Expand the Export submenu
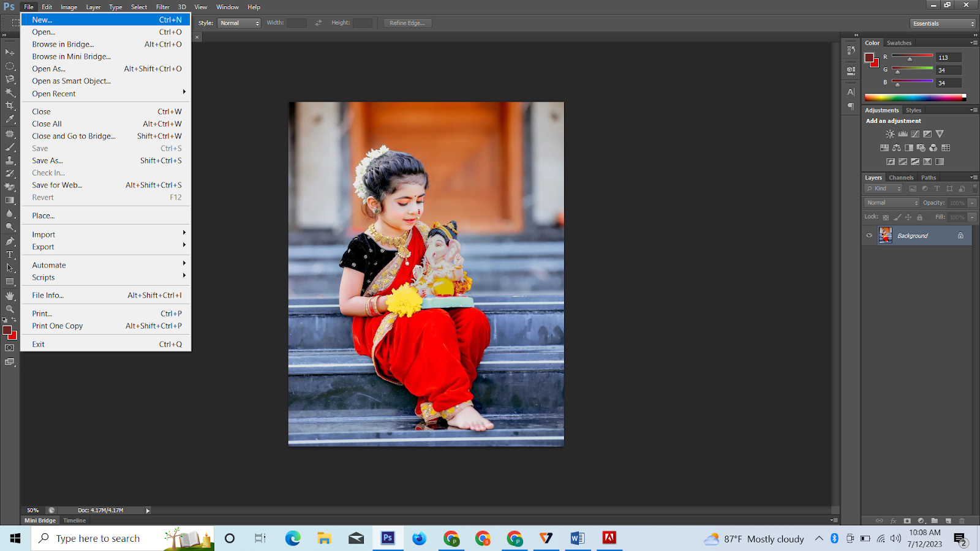 point(106,247)
